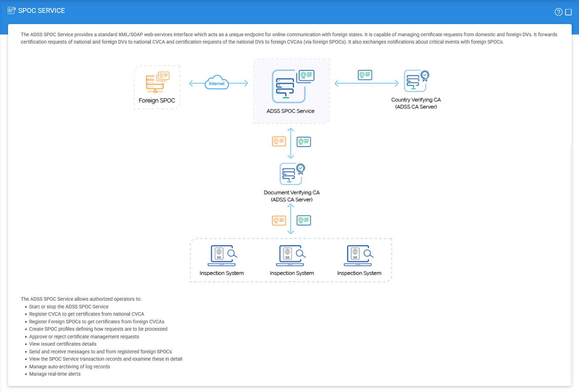Viewport: 579px width, 392px height.
Task: Click orange certificate icon below ADSS SPOC Service
Action: pyautogui.click(x=279, y=141)
